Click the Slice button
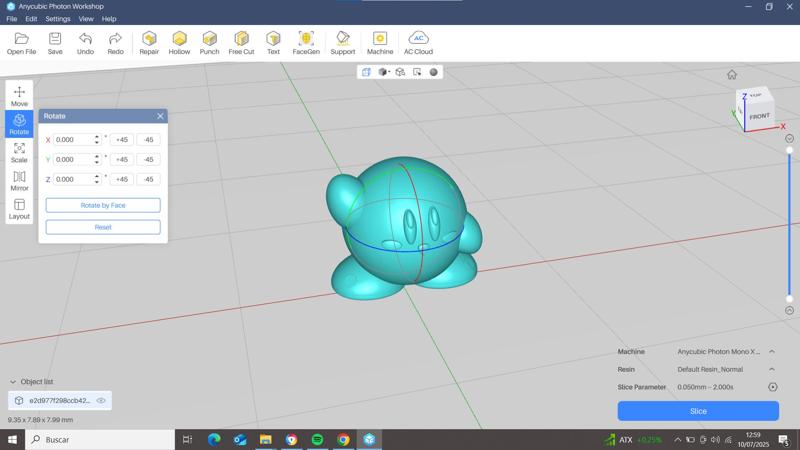The height and width of the screenshot is (450, 800). pyautogui.click(x=698, y=411)
